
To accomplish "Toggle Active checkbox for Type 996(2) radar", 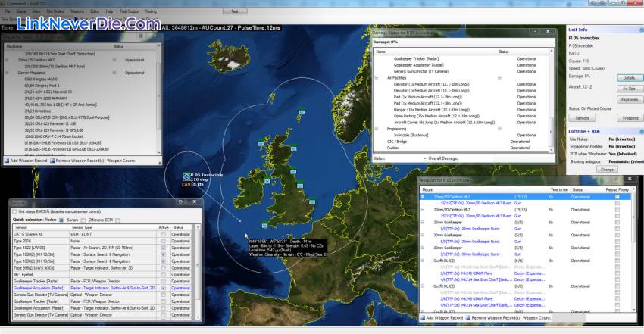I will click(x=164, y=268).
